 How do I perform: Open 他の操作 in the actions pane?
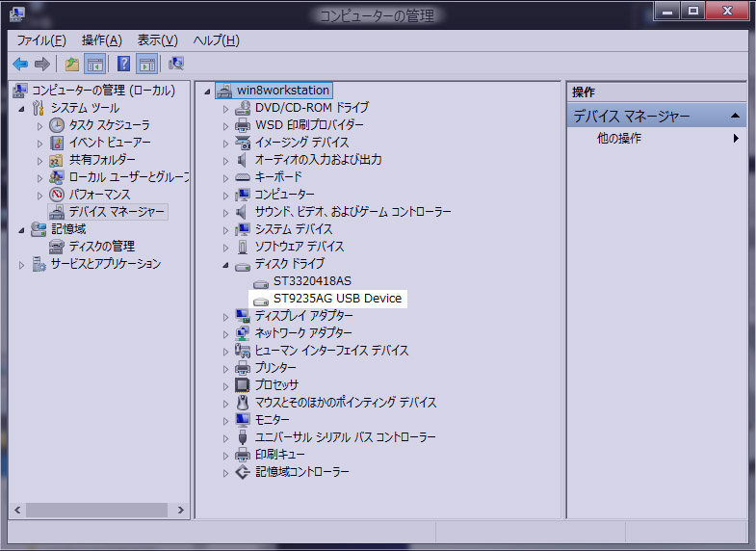point(619,139)
